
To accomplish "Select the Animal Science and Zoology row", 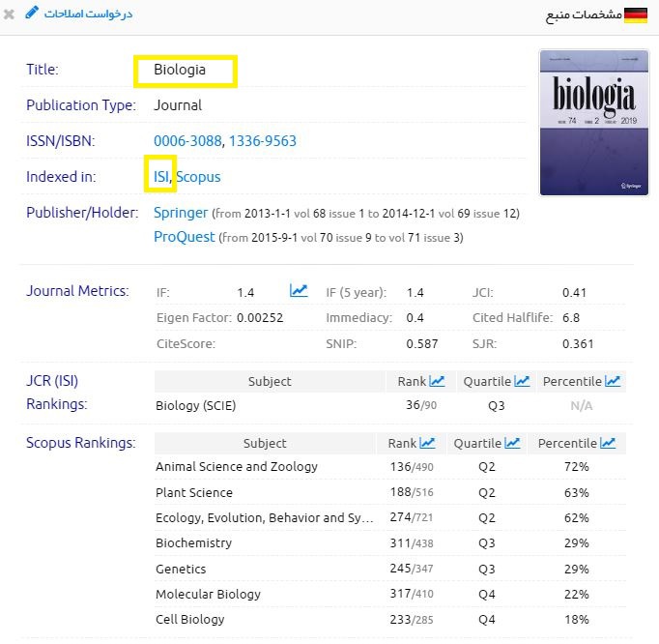I will (237, 467).
